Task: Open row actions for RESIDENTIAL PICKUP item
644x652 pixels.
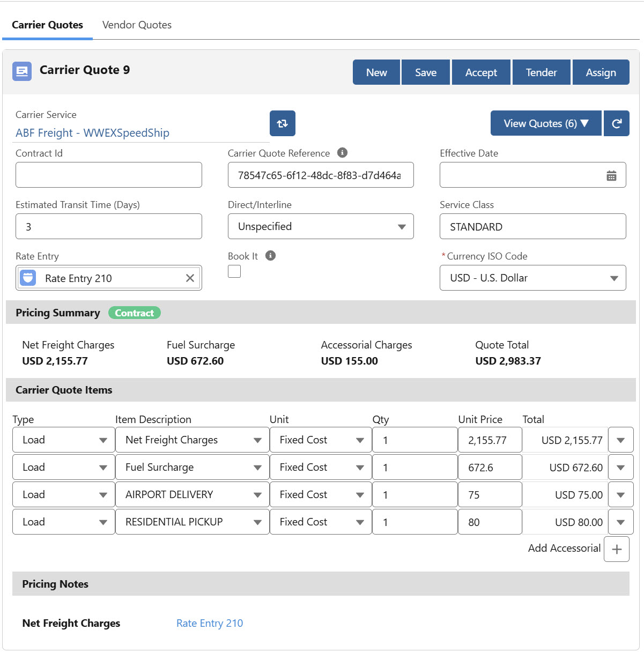Action: point(621,522)
